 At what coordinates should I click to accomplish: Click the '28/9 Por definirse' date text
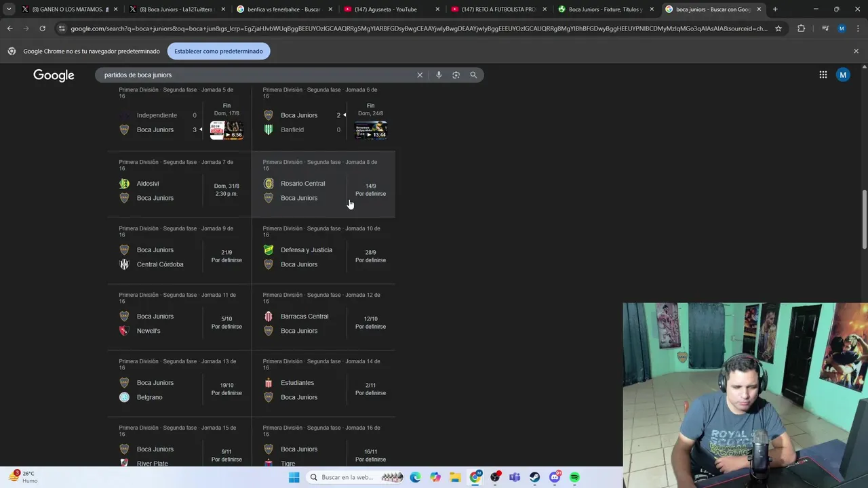coord(370,256)
